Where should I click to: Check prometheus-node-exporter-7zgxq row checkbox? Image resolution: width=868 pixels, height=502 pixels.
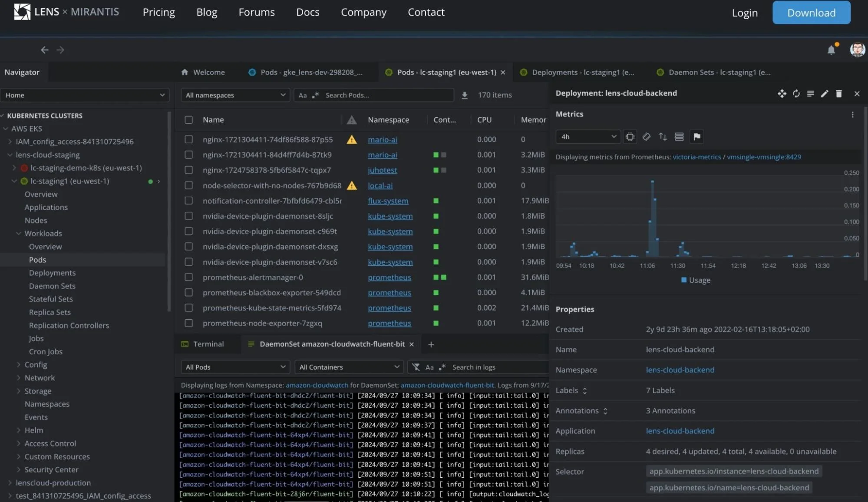(x=188, y=323)
